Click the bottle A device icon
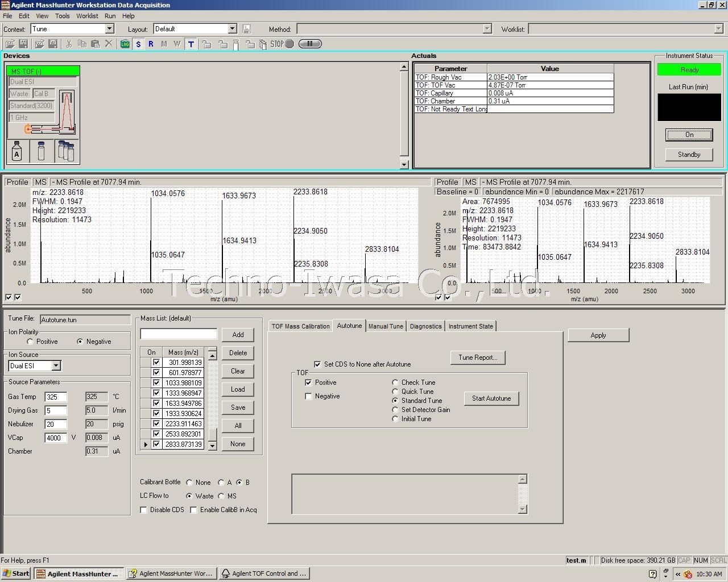 [17, 151]
